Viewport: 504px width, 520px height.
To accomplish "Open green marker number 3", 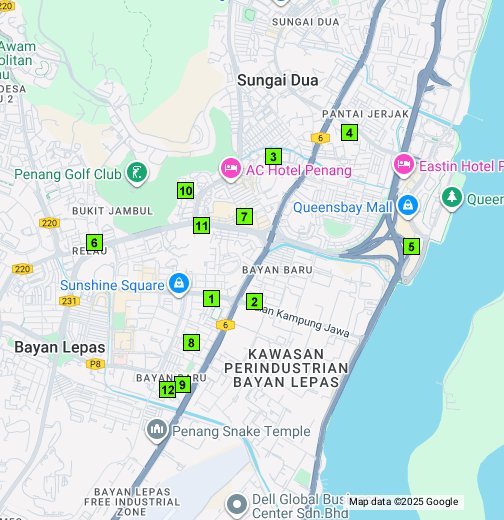I will [x=273, y=157].
